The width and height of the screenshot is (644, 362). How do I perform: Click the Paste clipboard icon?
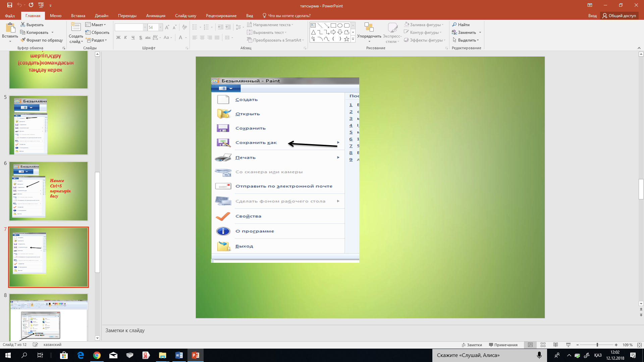point(10,28)
